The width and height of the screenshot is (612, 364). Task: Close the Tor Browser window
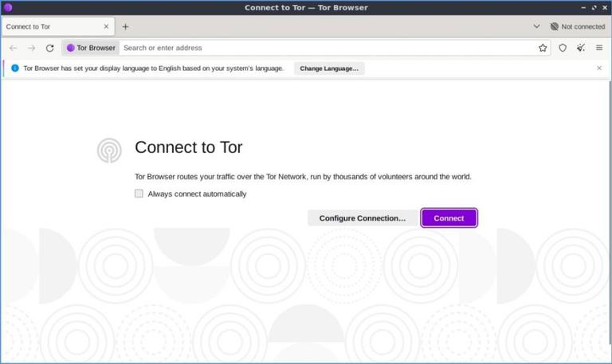605,8
